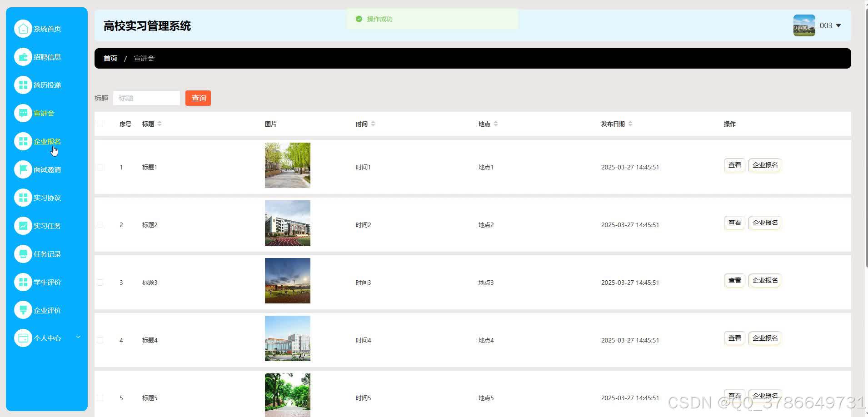Click 查看 for 标题3
Viewport: 868px width, 417px height.
pos(734,281)
